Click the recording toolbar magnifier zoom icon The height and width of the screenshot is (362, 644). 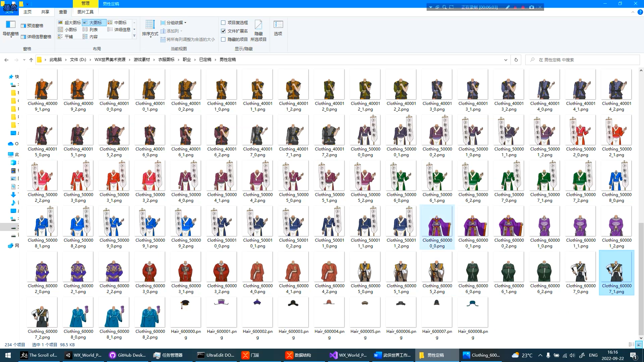(x=444, y=7)
